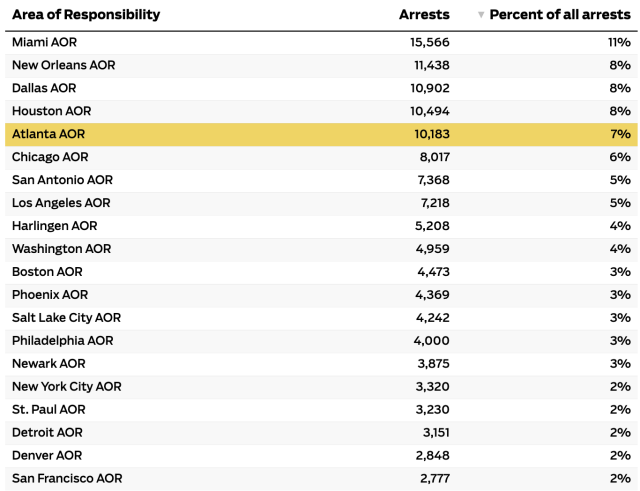This screenshot has height=491, width=640.
Task: Click the Harlingen AOR entry
Action: pos(55,226)
